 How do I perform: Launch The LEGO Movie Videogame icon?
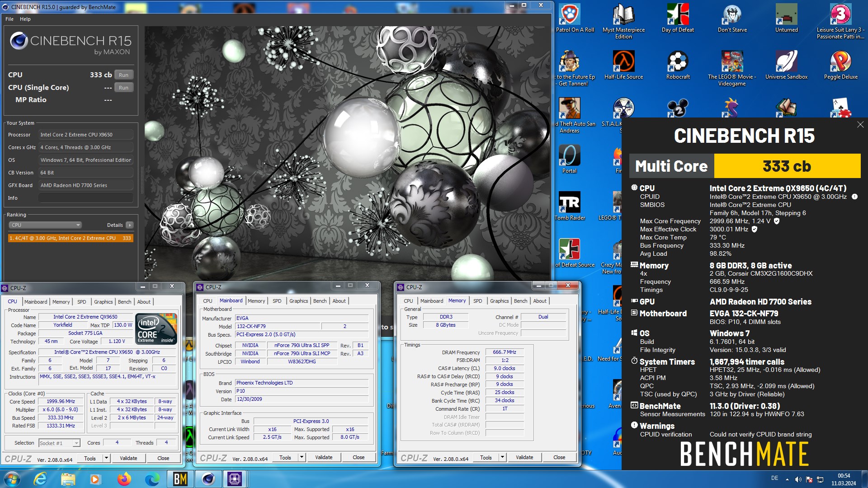[732, 68]
